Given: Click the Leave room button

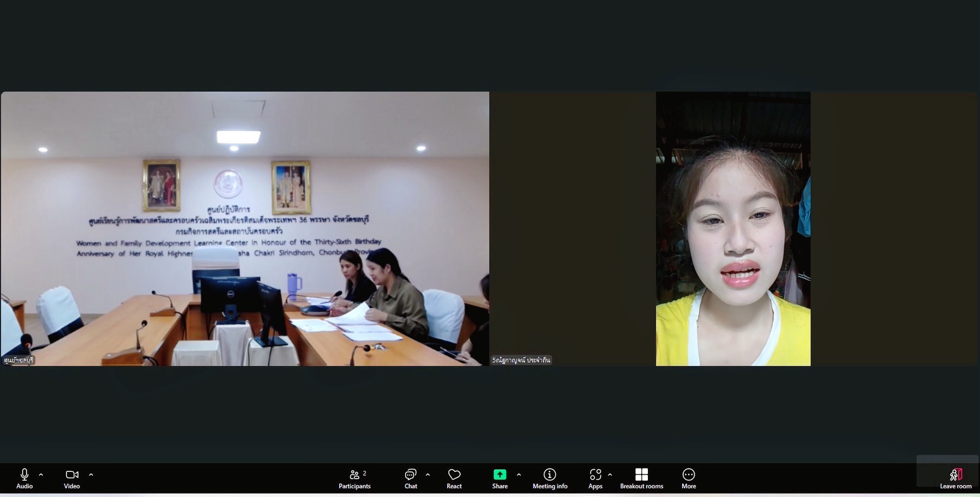Looking at the screenshot, I should click(955, 478).
